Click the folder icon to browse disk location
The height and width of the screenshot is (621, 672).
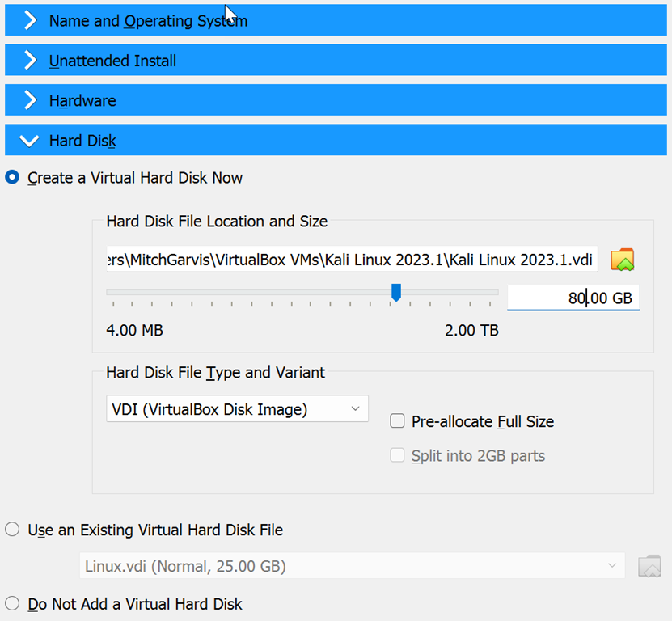[623, 259]
